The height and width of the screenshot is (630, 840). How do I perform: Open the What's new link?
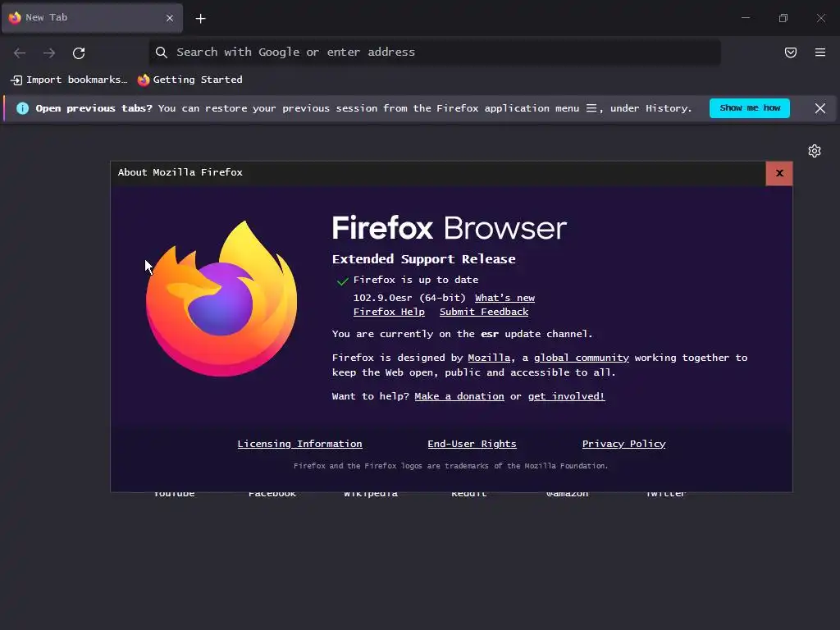[x=504, y=298]
